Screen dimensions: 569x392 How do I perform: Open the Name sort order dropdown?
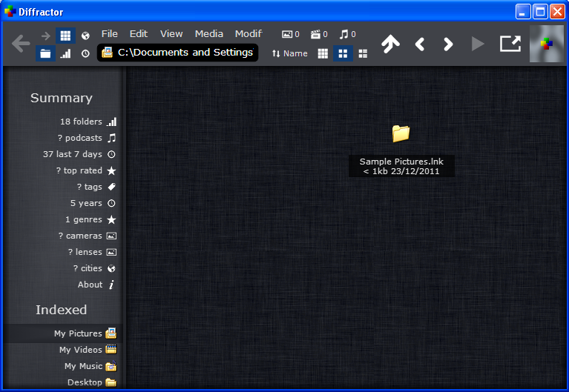[x=289, y=53]
